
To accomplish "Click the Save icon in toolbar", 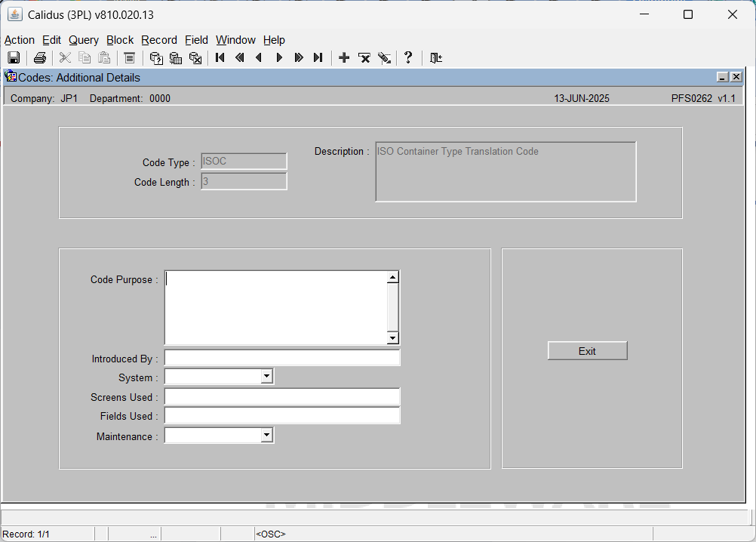I will coord(14,58).
